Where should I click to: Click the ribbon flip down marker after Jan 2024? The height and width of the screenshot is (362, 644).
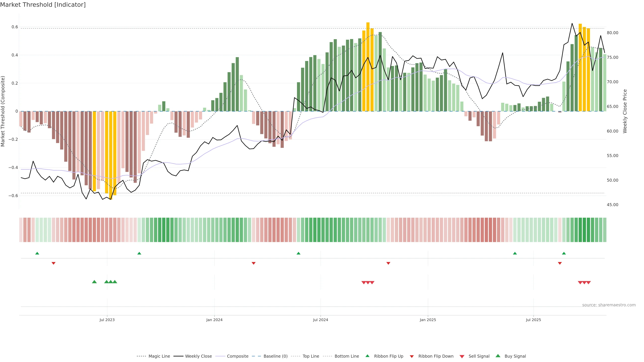[254, 263]
